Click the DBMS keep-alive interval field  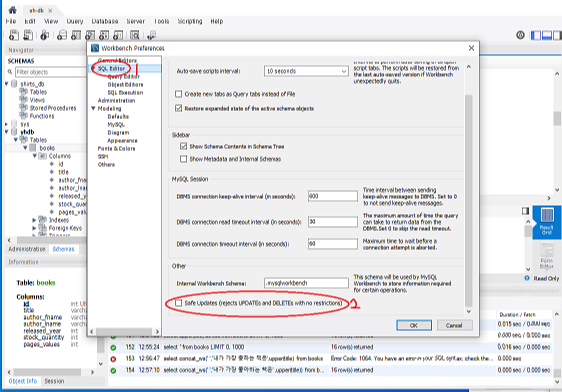(x=332, y=196)
